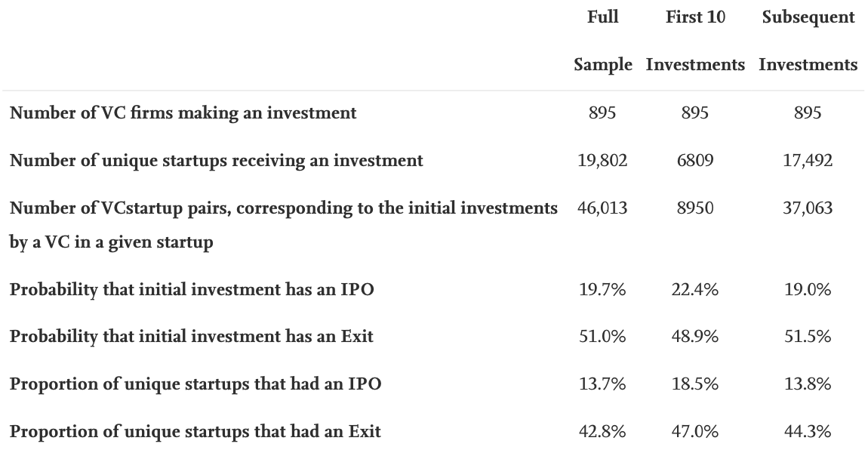Viewport: 868px width, 450px height.
Task: Click the Subsequent Investments column header
Action: click(x=808, y=41)
